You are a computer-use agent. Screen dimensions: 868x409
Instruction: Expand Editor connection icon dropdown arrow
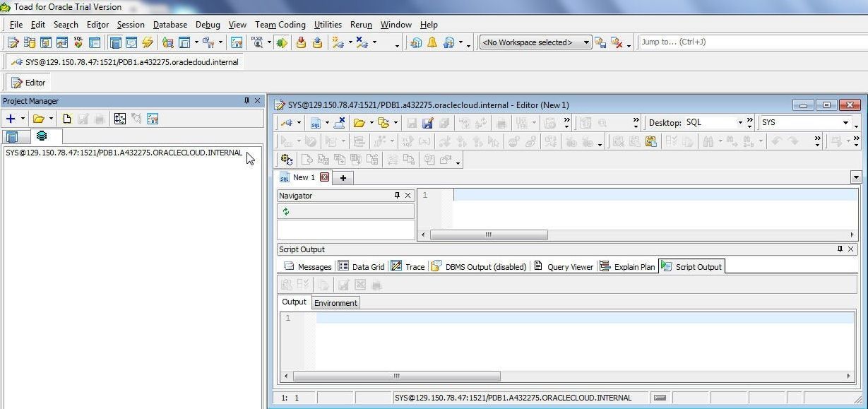[299, 123]
